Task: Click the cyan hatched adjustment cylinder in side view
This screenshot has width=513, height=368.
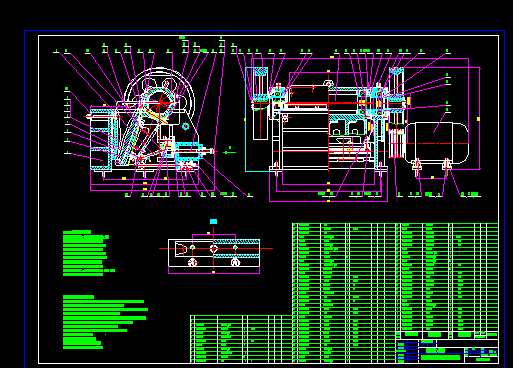Action: pos(189,153)
